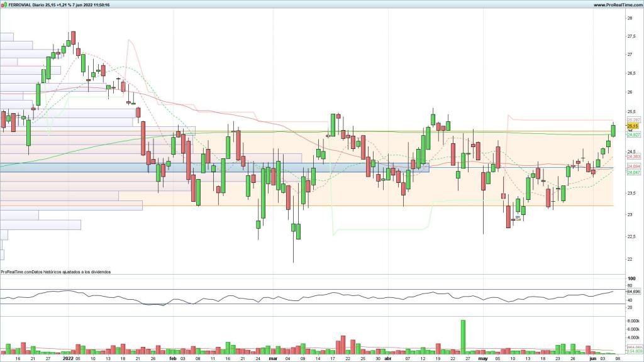The width and height of the screenshot is (644, 362).
Task: Click the 25,287 price tag on axis
Action: click(633, 119)
